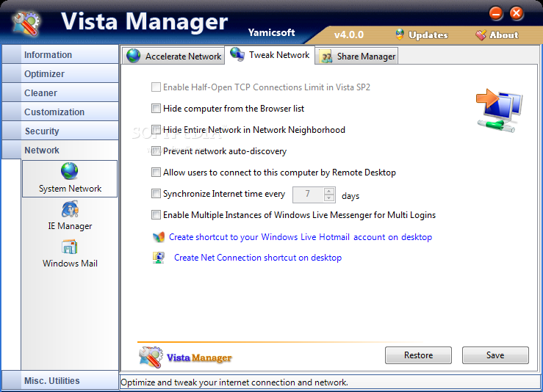Select the IE Manager label
Viewport: 543px width, 392px height.
[70, 226]
